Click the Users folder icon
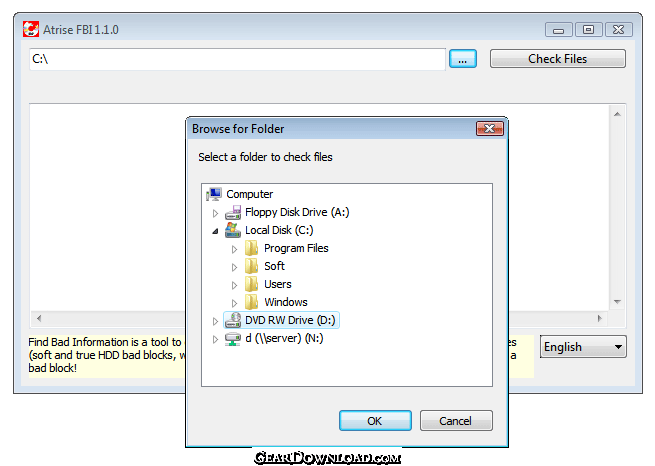This screenshot has height=466, width=655. (x=251, y=284)
